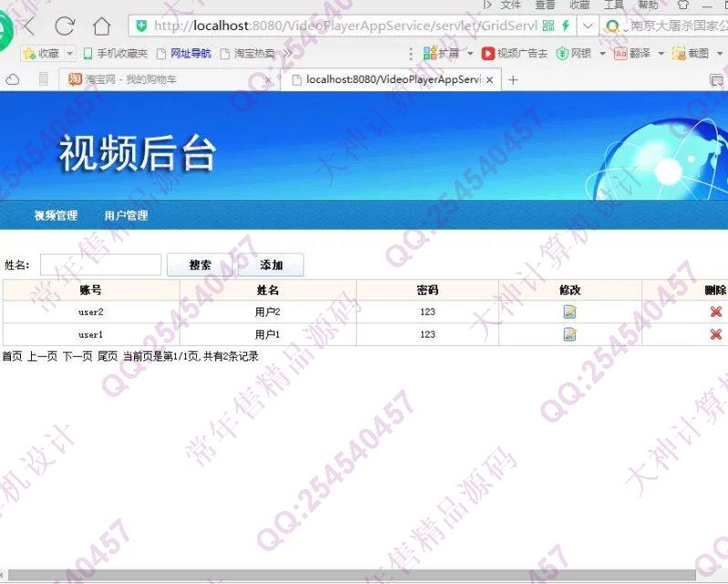Open the 文件 menu

(x=511, y=5)
